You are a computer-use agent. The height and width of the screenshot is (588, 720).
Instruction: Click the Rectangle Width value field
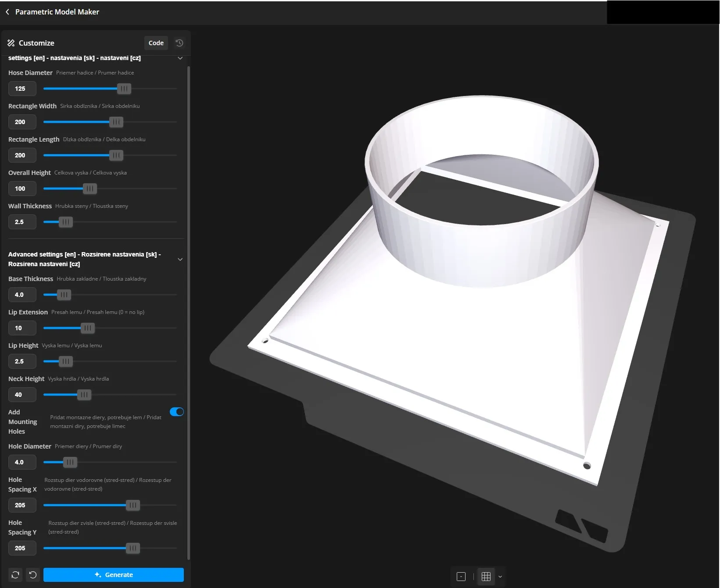tap(22, 122)
